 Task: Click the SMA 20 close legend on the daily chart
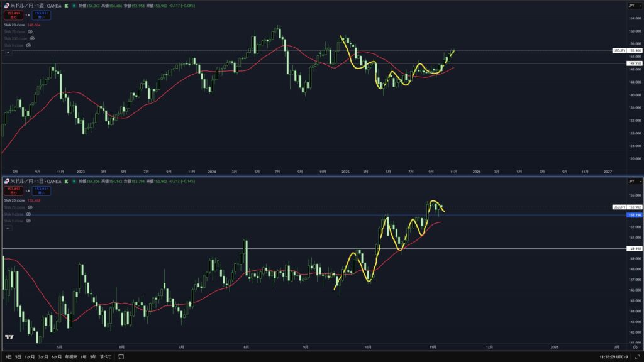(16, 200)
